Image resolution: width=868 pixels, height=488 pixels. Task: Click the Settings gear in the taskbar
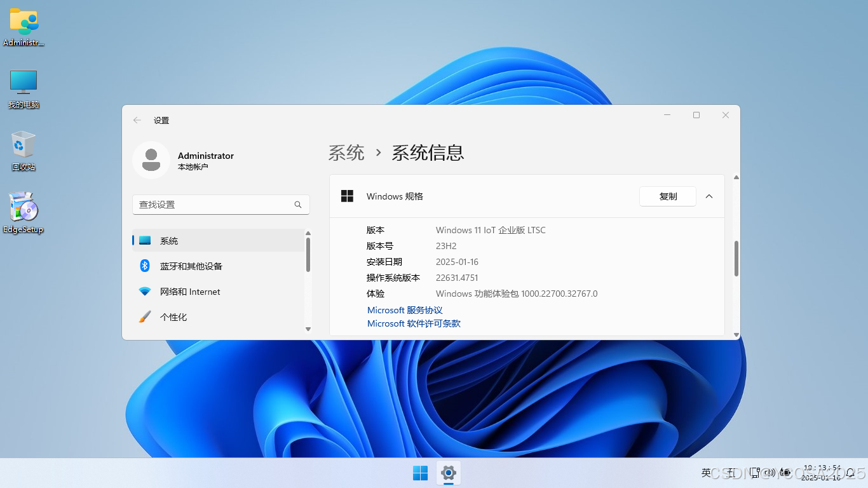point(449,473)
